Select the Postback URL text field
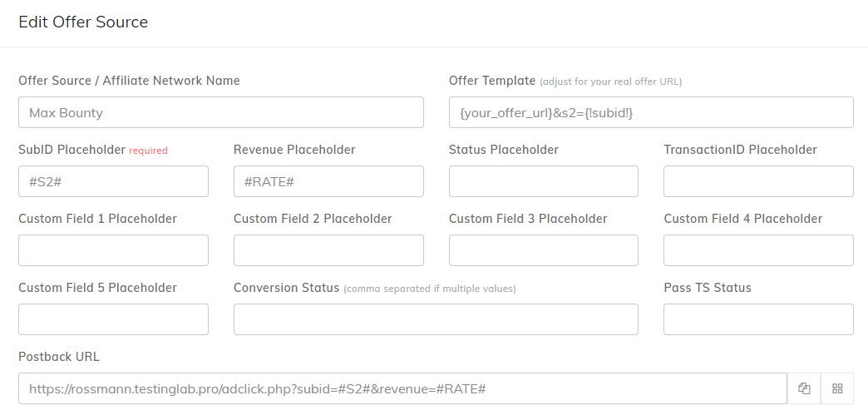The height and width of the screenshot is (415, 868). [x=402, y=388]
